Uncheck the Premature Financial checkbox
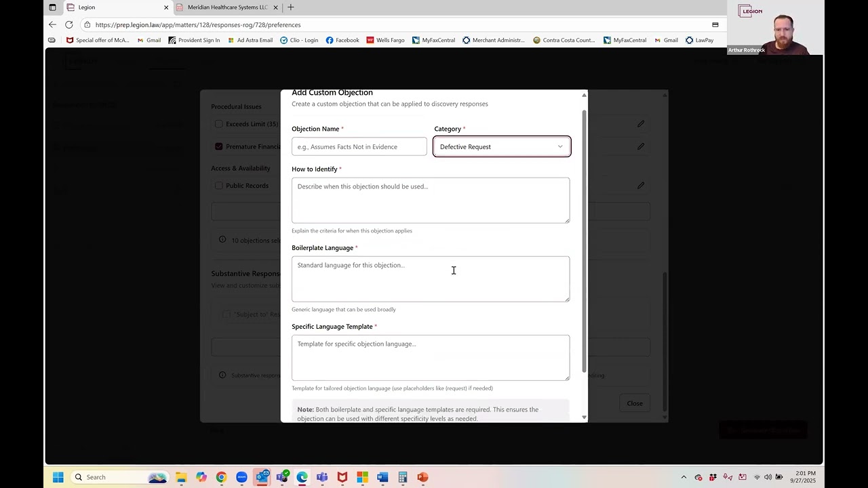 click(218, 146)
